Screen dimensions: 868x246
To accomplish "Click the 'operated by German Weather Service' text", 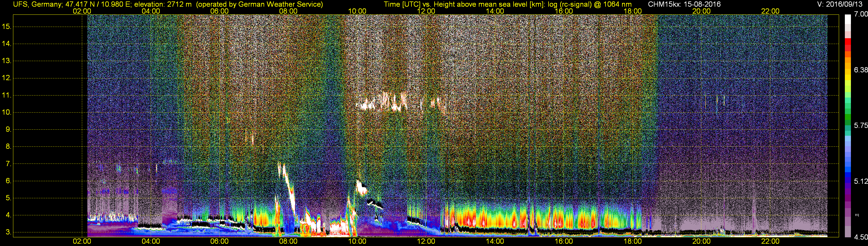I will click(x=260, y=4).
